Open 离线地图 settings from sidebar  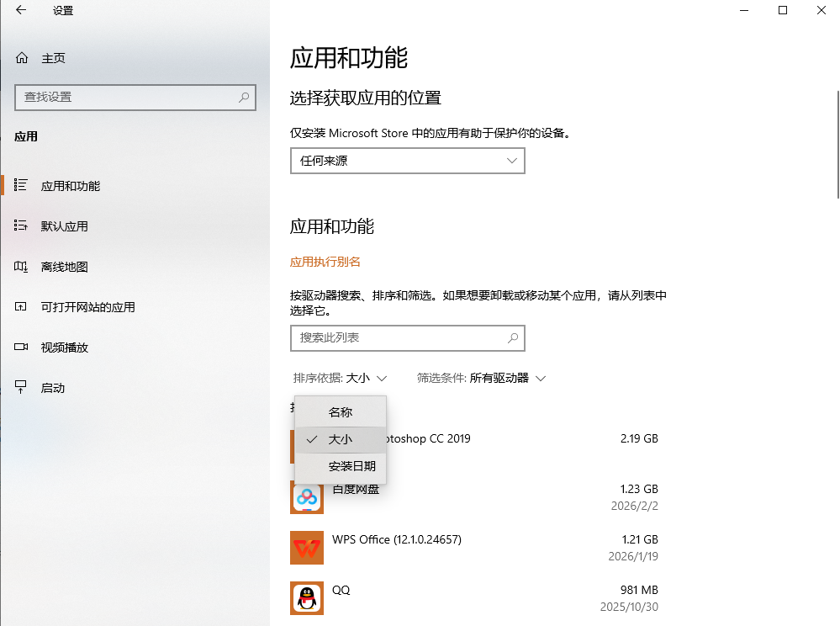tap(19, 266)
